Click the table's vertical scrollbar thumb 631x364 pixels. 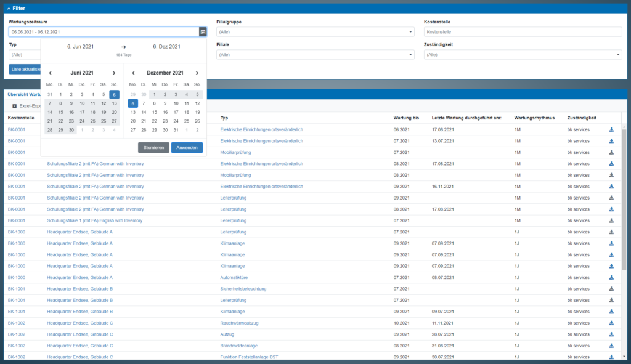(x=624, y=199)
